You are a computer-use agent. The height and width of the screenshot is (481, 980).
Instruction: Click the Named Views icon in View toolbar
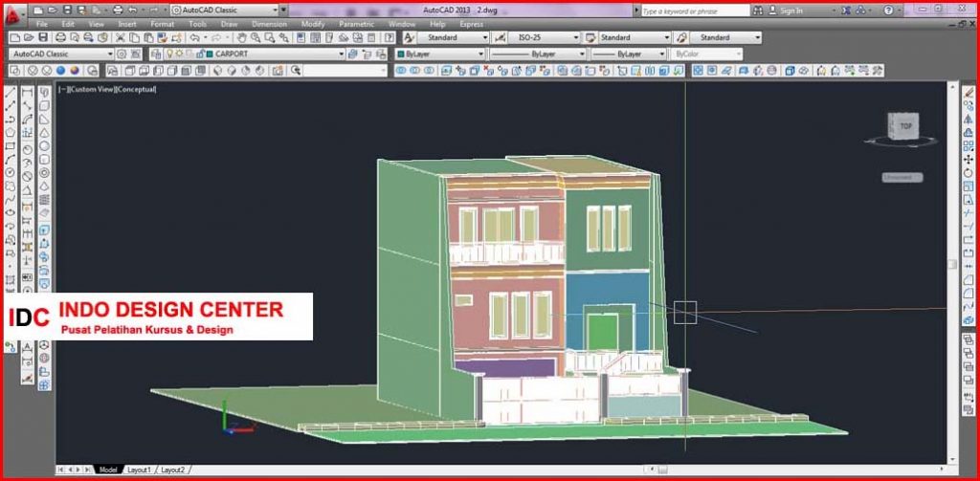[112, 71]
